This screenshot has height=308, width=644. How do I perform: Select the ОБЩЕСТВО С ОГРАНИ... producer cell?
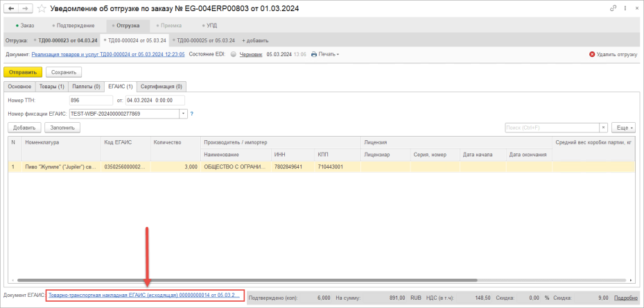236,167
